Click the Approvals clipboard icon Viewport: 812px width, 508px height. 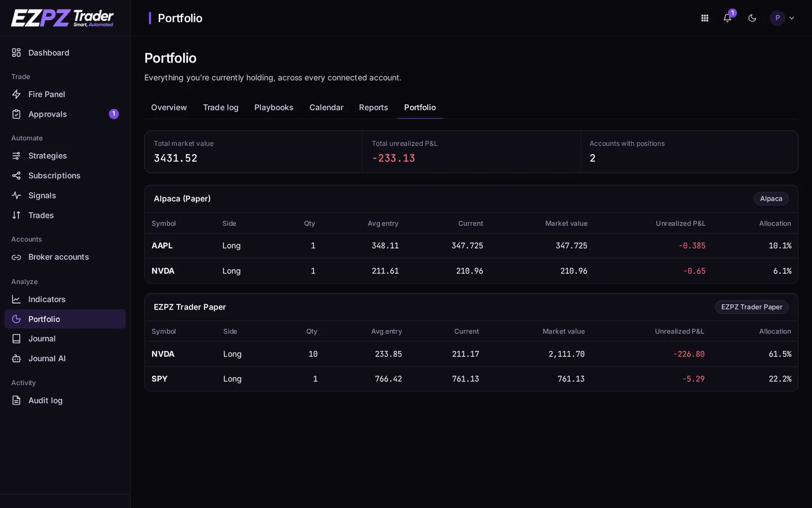16,114
